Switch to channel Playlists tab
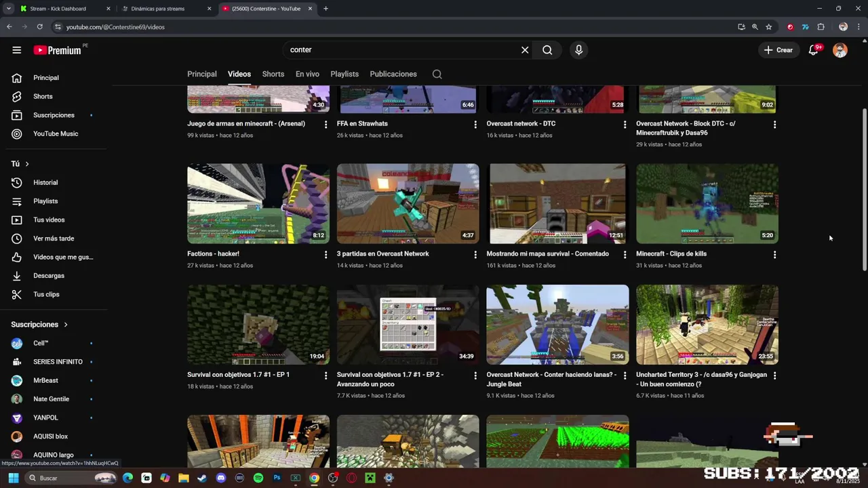868x488 pixels. 344,75
